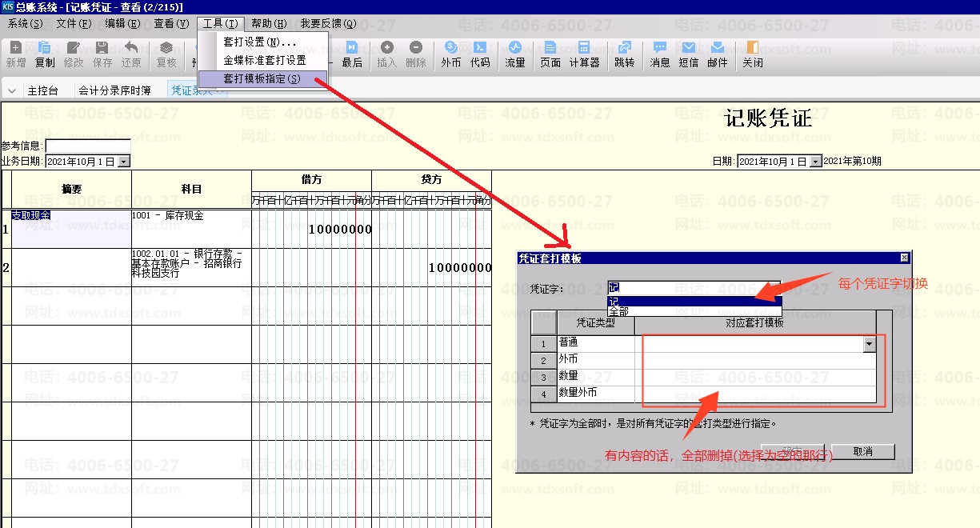Click the 跳转 jump toolbar icon
This screenshot has height=528, width=980.
coord(624,54)
